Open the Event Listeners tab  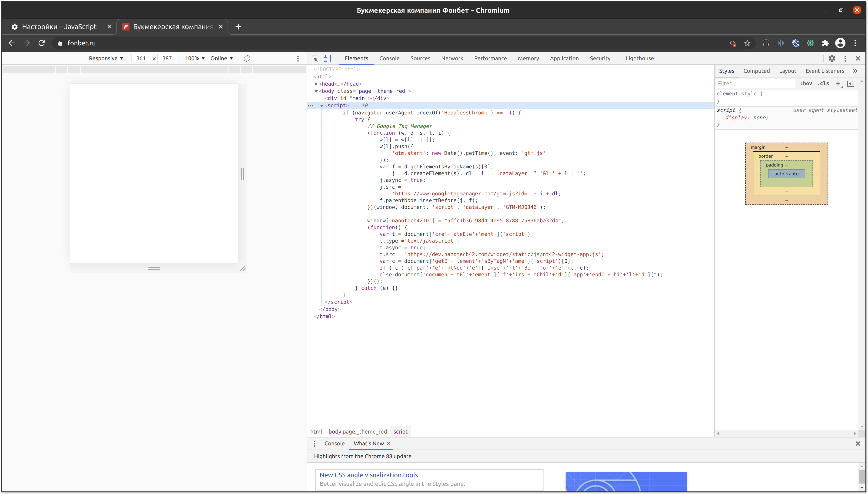click(x=825, y=71)
